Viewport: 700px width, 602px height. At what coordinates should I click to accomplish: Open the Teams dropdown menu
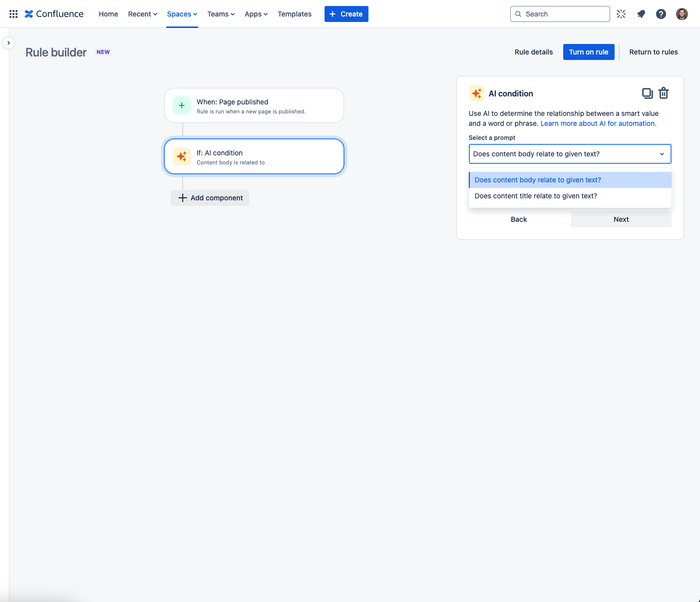click(221, 14)
